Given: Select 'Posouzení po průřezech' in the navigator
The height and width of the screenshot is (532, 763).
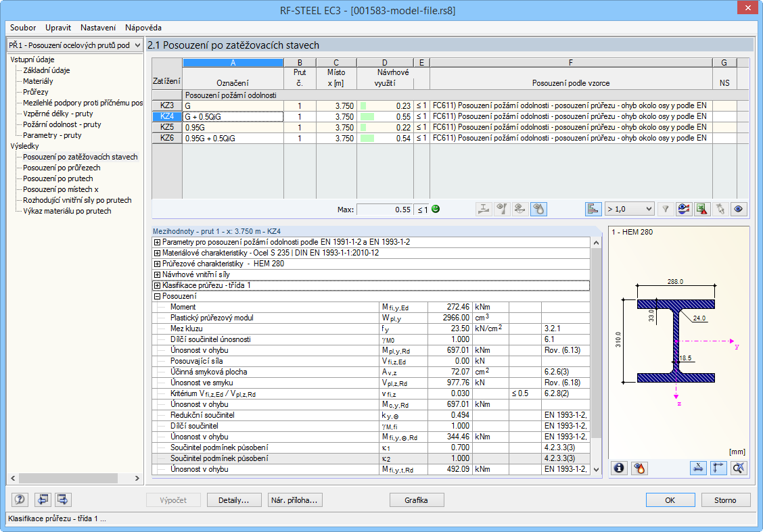Looking at the screenshot, I should pos(62,168).
